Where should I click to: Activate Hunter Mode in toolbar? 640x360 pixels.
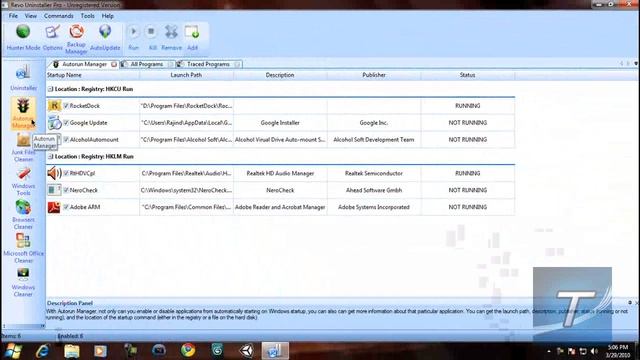coord(23,38)
